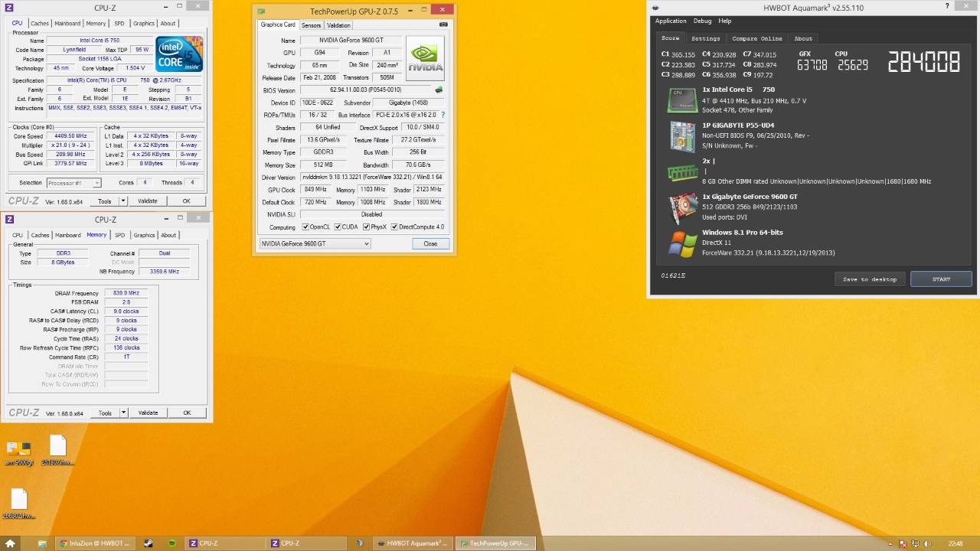980x551 pixels.
Task: Toggle the OpenCL checkbox
Action: tap(305, 227)
